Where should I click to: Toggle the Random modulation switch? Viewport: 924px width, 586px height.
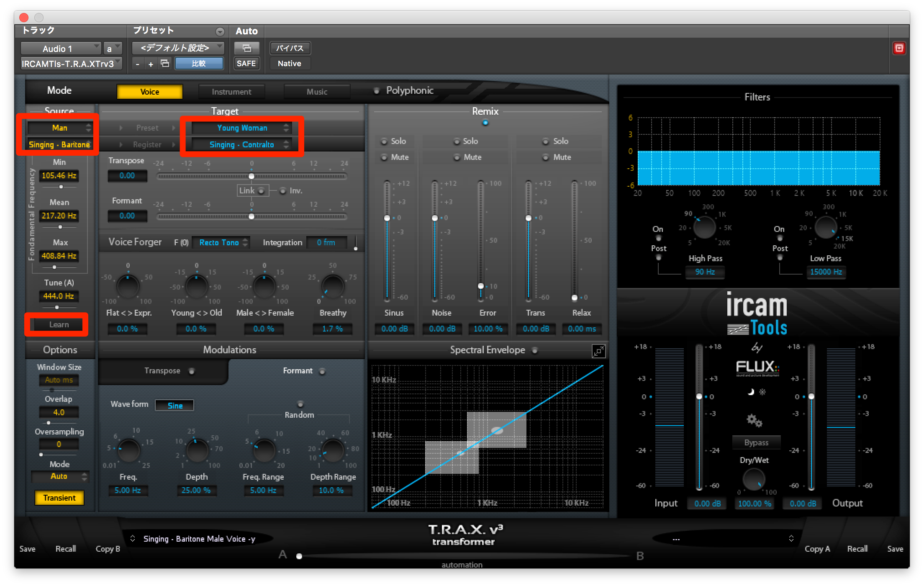tap(300, 404)
